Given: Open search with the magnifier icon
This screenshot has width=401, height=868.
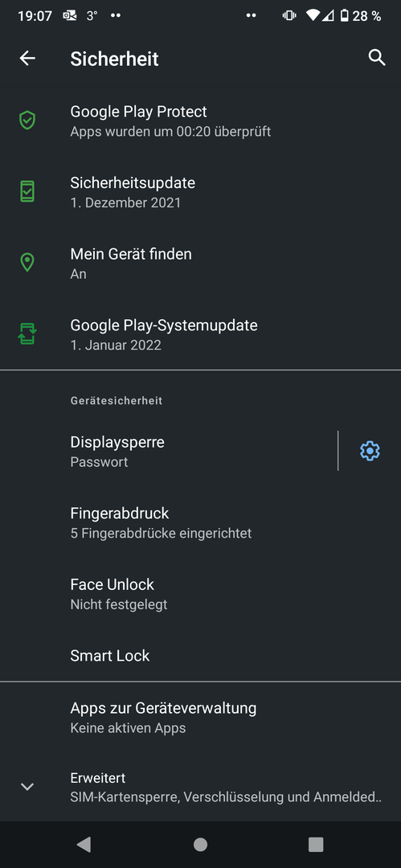Looking at the screenshot, I should 377,58.
